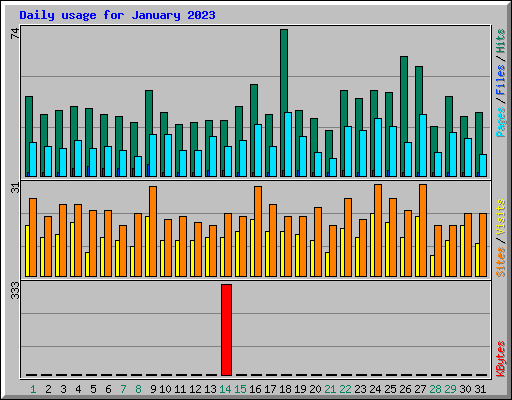Click the day 14 axis label
512x400 pixels.
pos(225,389)
